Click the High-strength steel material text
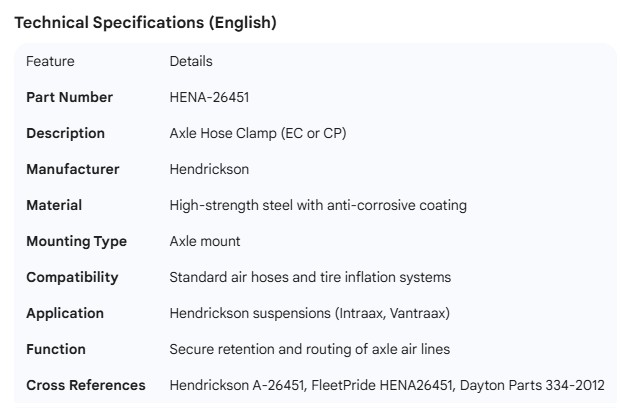Screen dimensions: 621x408 point(318,205)
